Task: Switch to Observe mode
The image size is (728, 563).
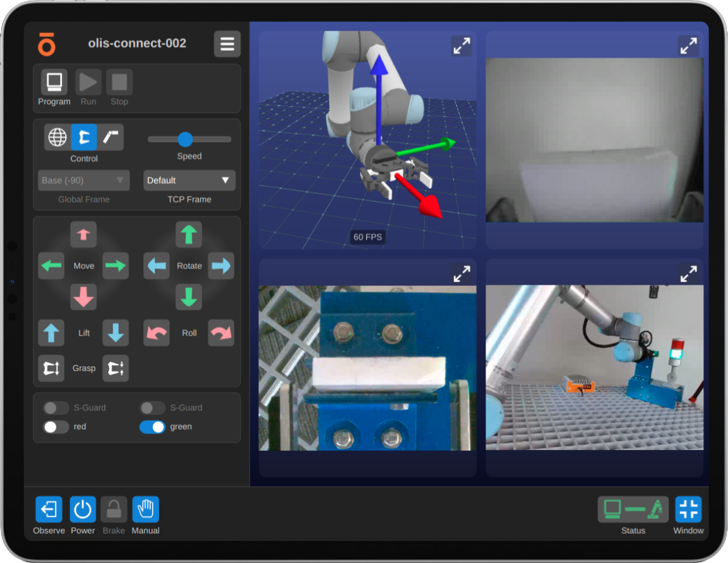Action: point(49,509)
